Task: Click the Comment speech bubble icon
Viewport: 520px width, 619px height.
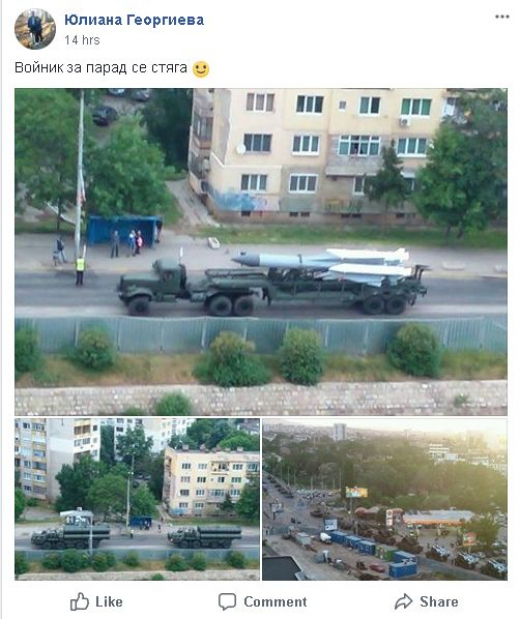Action: point(227,601)
